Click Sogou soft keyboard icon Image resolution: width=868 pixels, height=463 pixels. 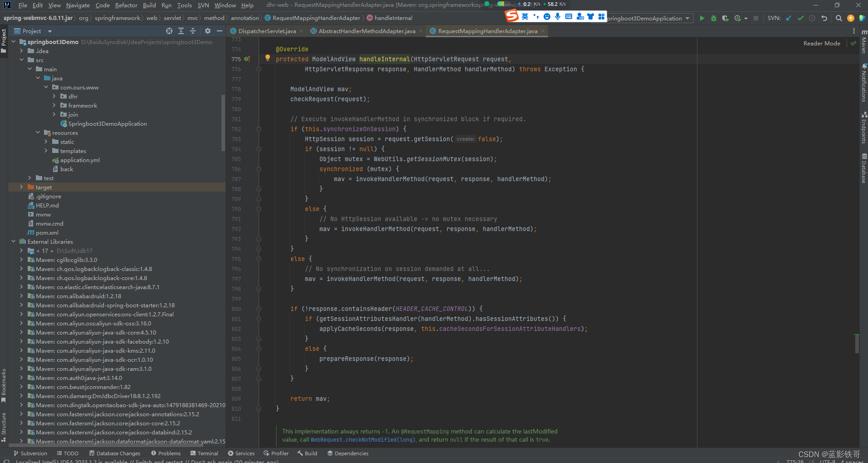[x=569, y=16]
